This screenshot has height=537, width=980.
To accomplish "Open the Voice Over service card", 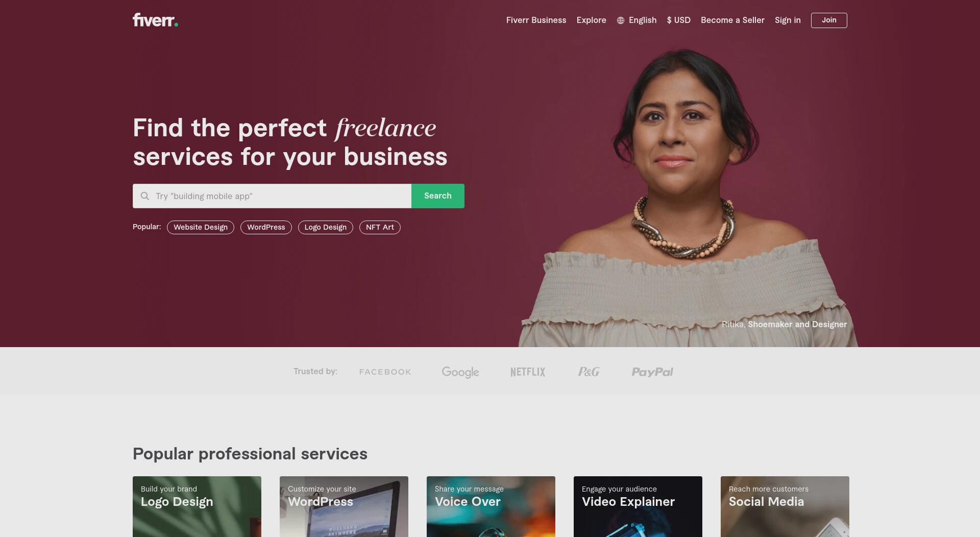I will click(491, 506).
